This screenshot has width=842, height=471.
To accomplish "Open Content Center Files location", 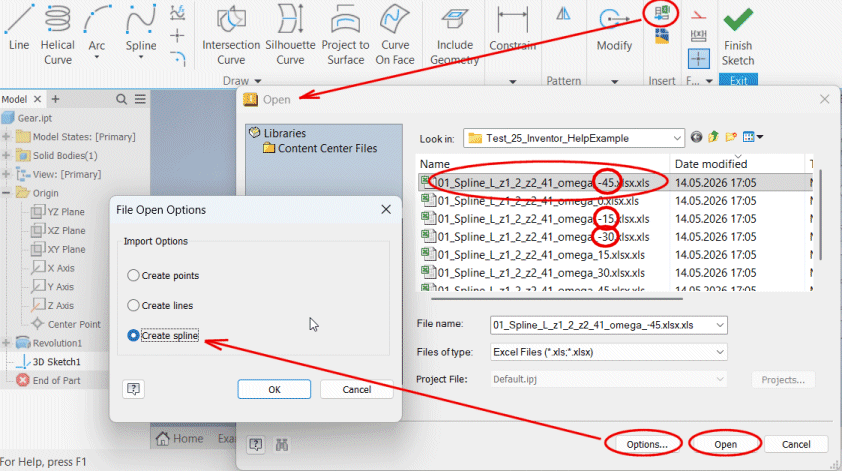I will tap(328, 148).
